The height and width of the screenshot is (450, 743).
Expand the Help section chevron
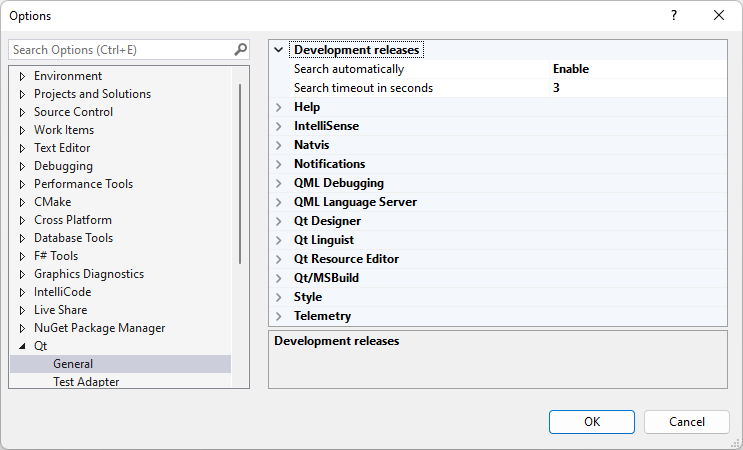point(279,107)
